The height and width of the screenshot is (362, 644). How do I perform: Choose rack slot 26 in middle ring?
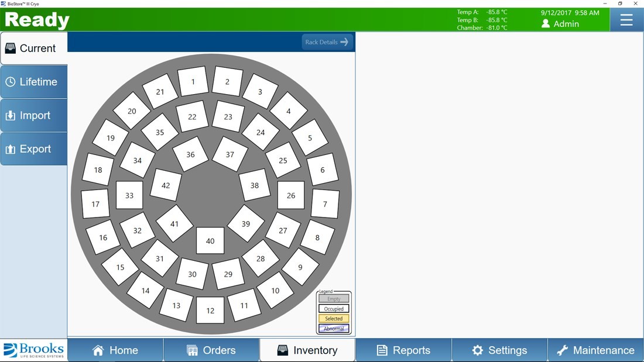coord(291,195)
